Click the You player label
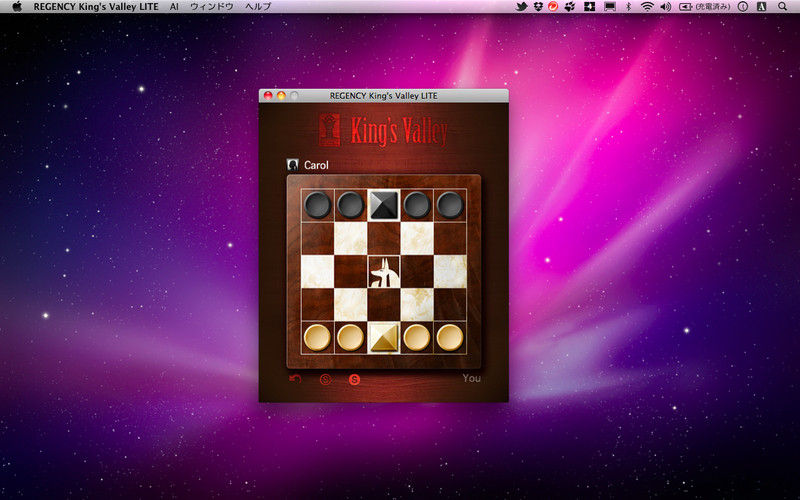The width and height of the screenshot is (800, 500). click(471, 378)
